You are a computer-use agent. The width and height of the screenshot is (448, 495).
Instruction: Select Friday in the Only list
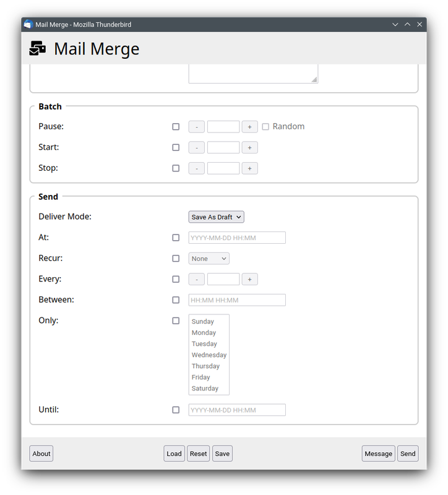click(x=209, y=377)
